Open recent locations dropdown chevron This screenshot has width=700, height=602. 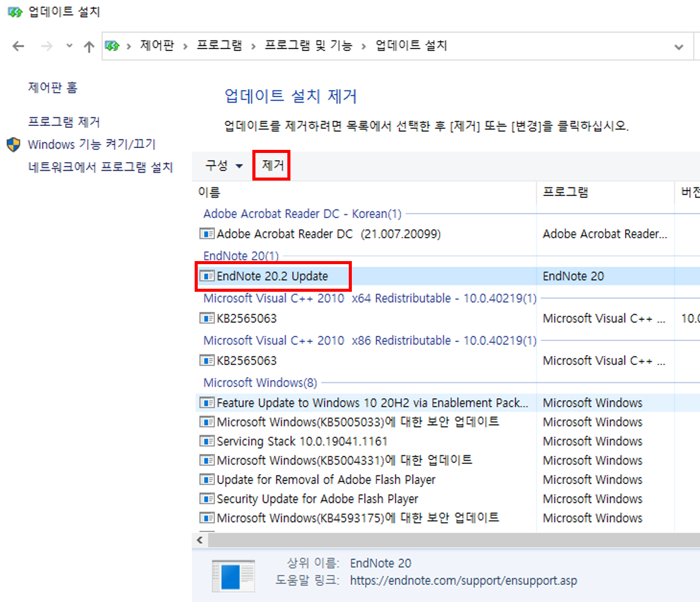click(69, 45)
